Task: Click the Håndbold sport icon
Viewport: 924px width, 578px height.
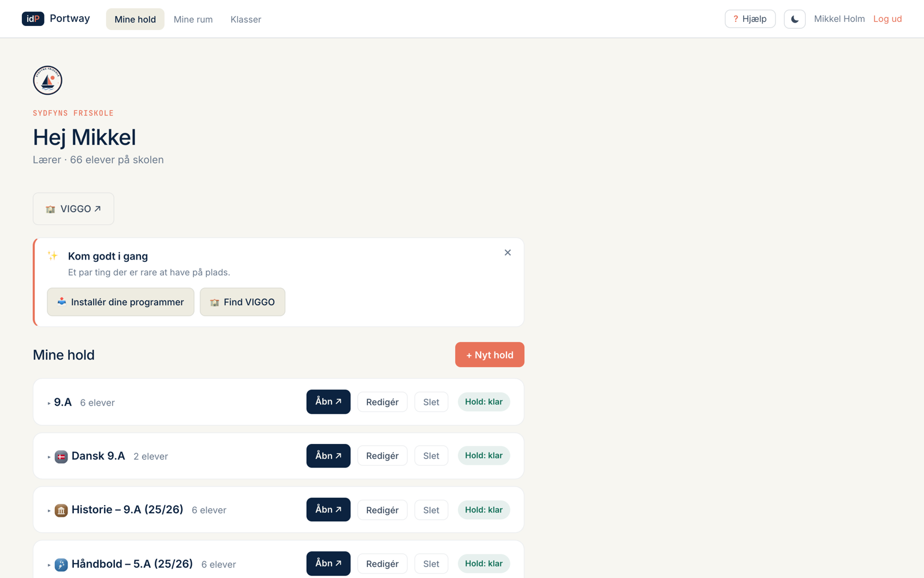Action: pyautogui.click(x=61, y=565)
